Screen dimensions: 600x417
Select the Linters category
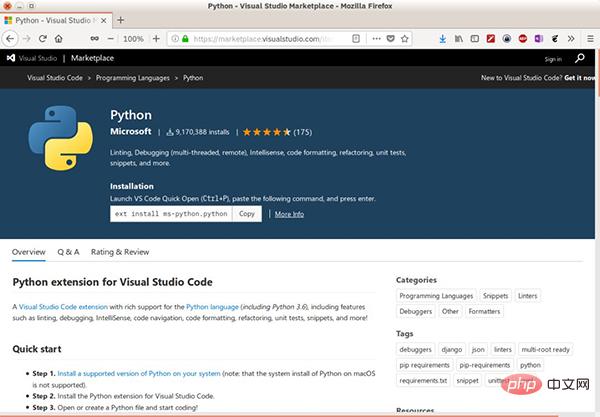527,296
